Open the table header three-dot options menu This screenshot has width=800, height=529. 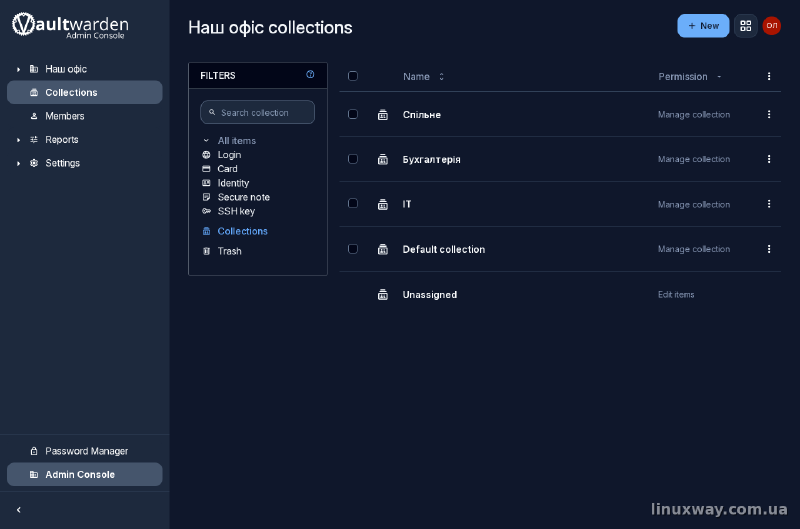(x=769, y=77)
